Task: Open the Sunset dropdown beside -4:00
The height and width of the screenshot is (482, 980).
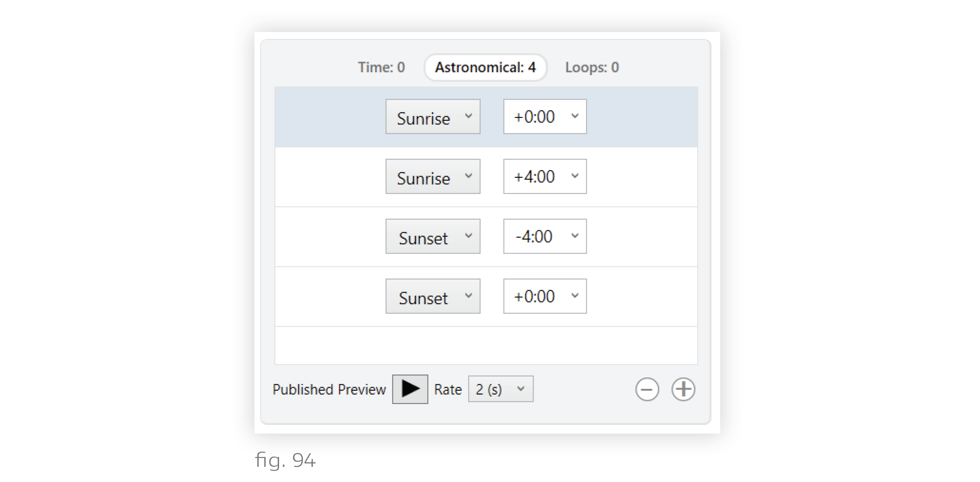Action: [x=433, y=236]
